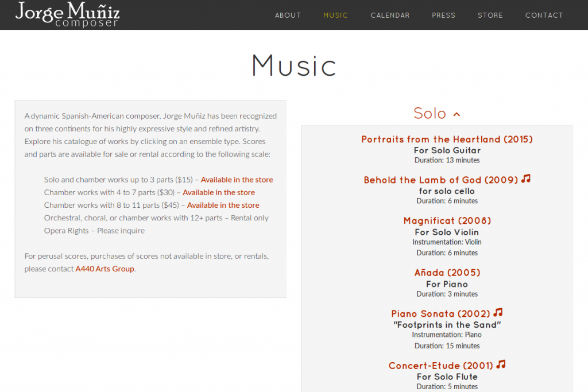The image size is (588, 392).
Task: Go to the Calendar page
Action: (390, 15)
